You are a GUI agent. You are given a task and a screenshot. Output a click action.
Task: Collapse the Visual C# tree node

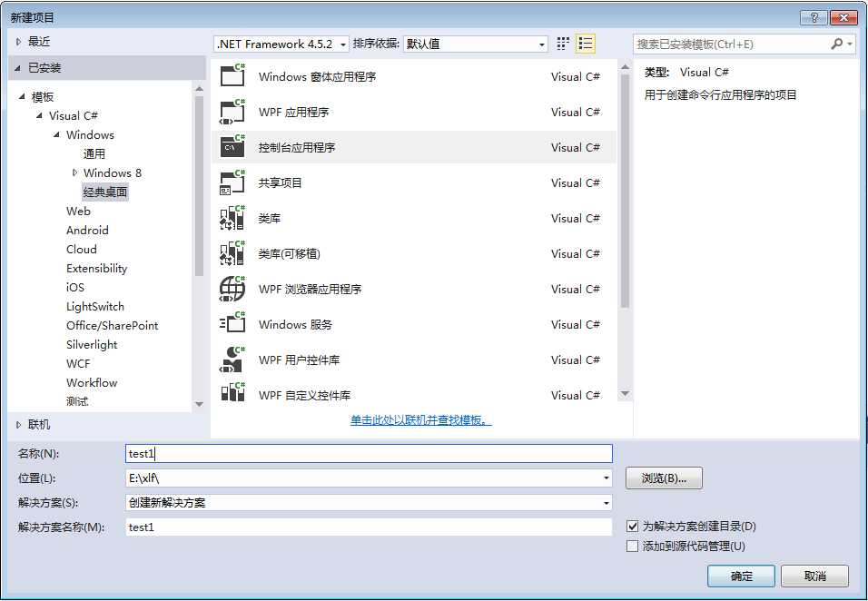coord(39,115)
